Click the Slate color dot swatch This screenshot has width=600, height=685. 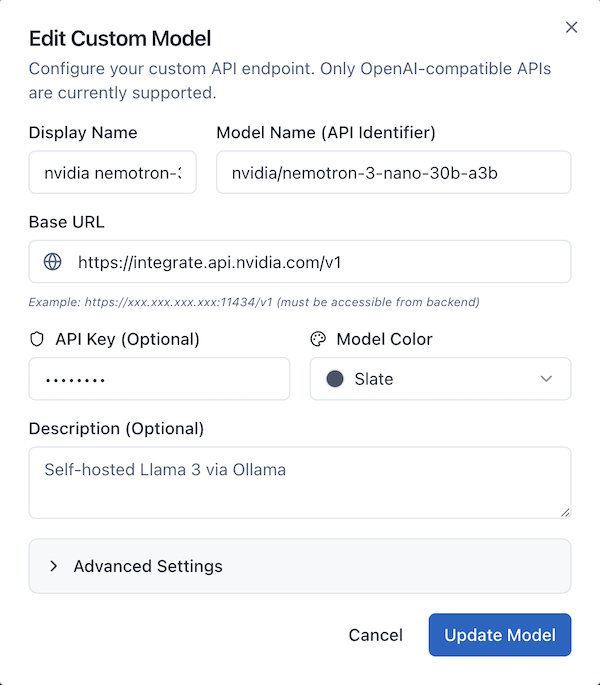coord(335,379)
